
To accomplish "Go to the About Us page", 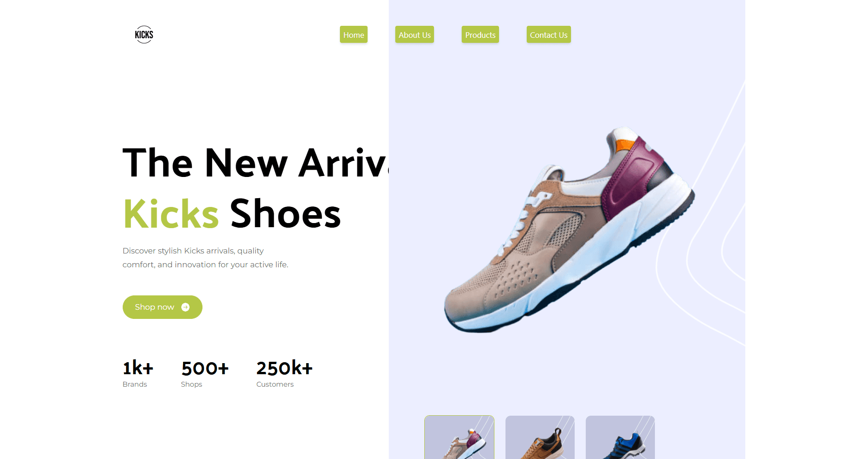I will pyautogui.click(x=415, y=35).
